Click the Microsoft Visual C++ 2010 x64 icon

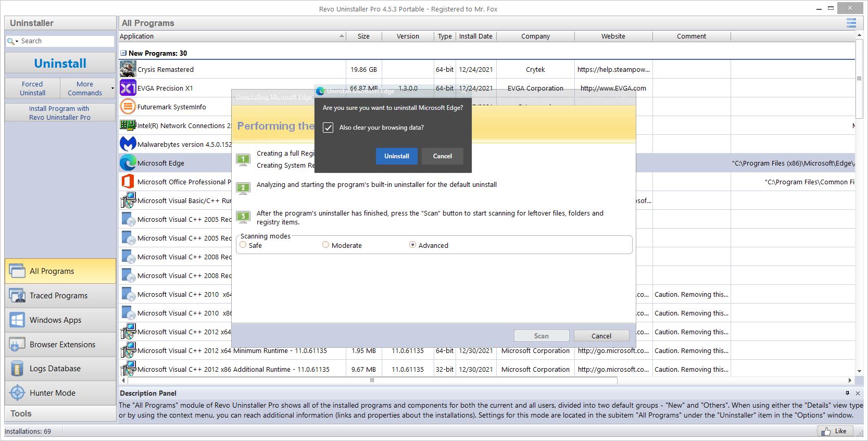point(128,294)
